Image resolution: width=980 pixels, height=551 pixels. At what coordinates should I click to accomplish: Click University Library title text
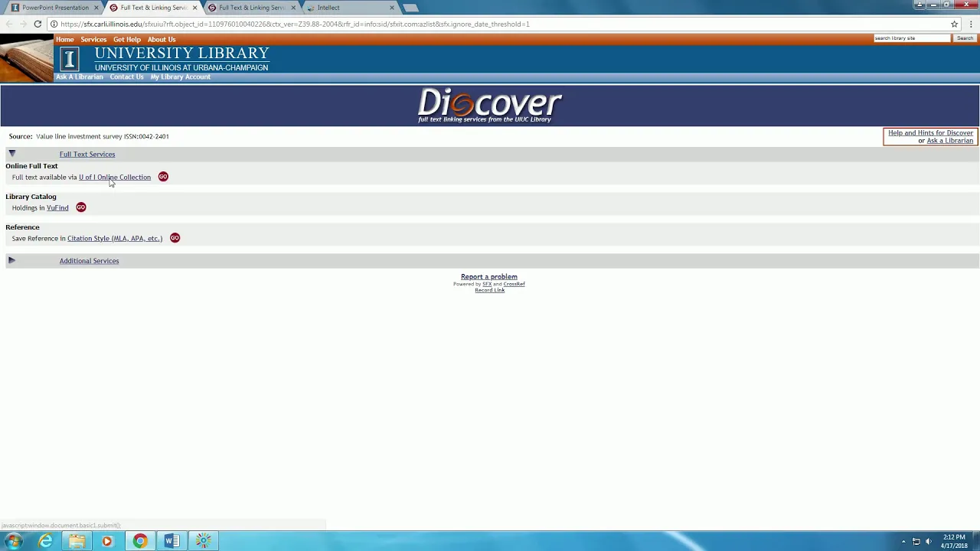tap(181, 54)
